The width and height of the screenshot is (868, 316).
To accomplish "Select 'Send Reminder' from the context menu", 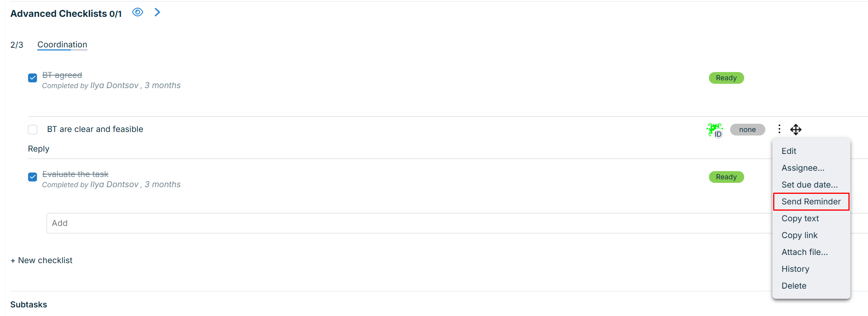I will [811, 202].
